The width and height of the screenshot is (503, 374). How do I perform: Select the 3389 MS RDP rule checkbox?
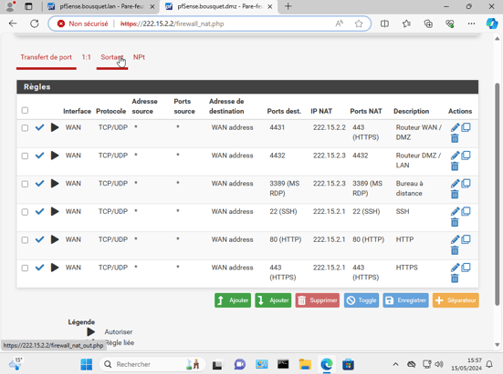pyautogui.click(x=25, y=184)
